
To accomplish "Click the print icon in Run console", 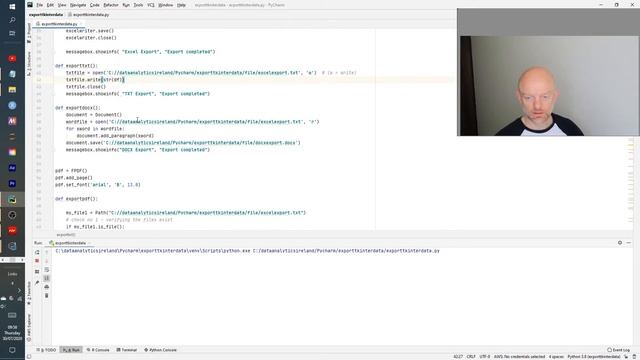I will click(x=47, y=287).
